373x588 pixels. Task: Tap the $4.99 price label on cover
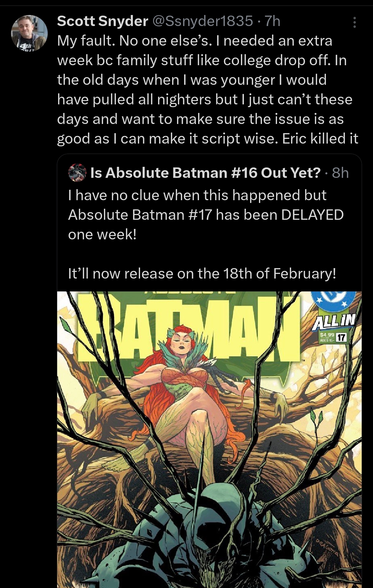coord(328,335)
